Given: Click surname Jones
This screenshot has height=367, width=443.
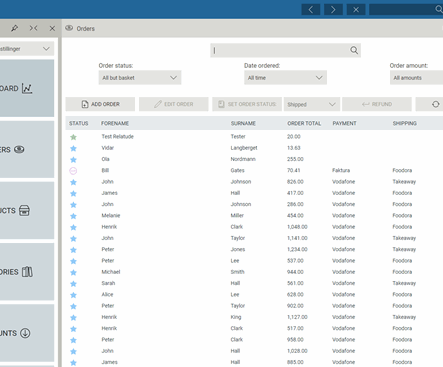Looking at the screenshot, I should pos(238,249).
